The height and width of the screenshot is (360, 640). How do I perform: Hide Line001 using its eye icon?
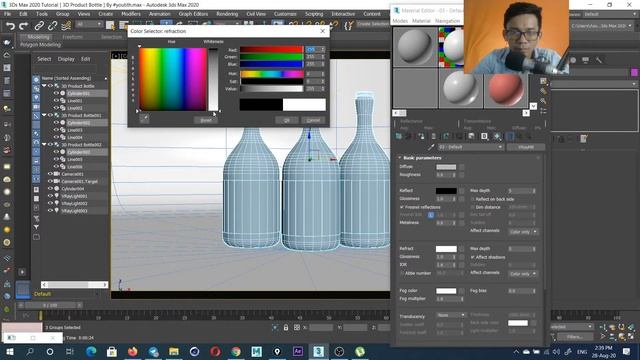coord(56,100)
